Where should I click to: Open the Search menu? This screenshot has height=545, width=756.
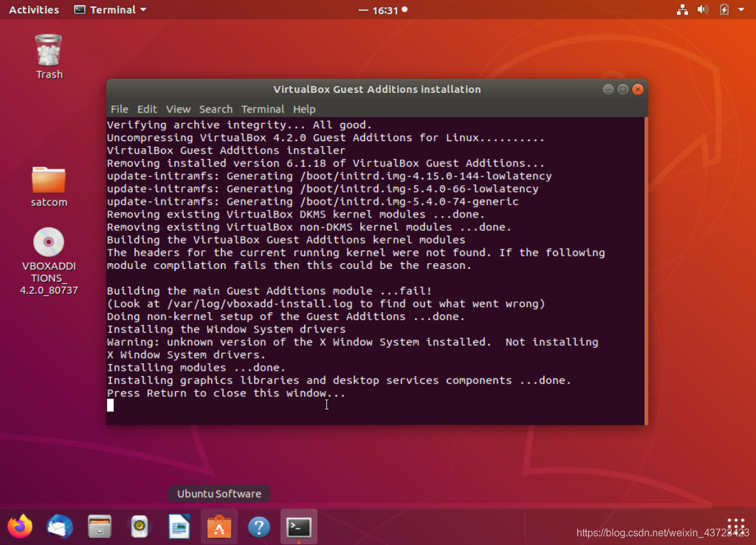(x=216, y=109)
